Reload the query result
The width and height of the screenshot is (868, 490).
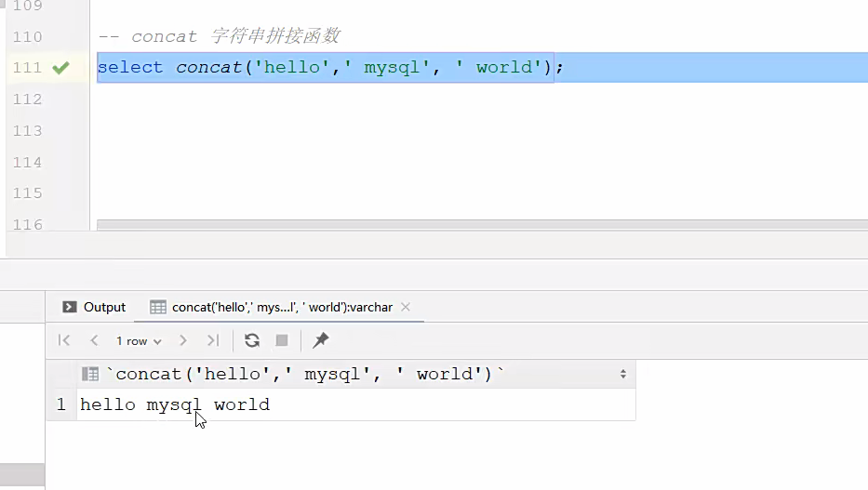click(x=252, y=340)
